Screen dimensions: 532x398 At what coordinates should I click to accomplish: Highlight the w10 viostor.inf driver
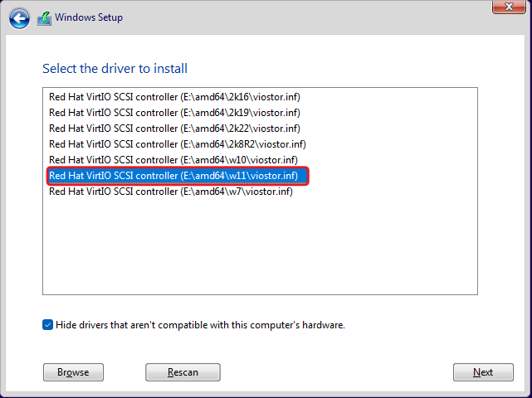[173, 160]
